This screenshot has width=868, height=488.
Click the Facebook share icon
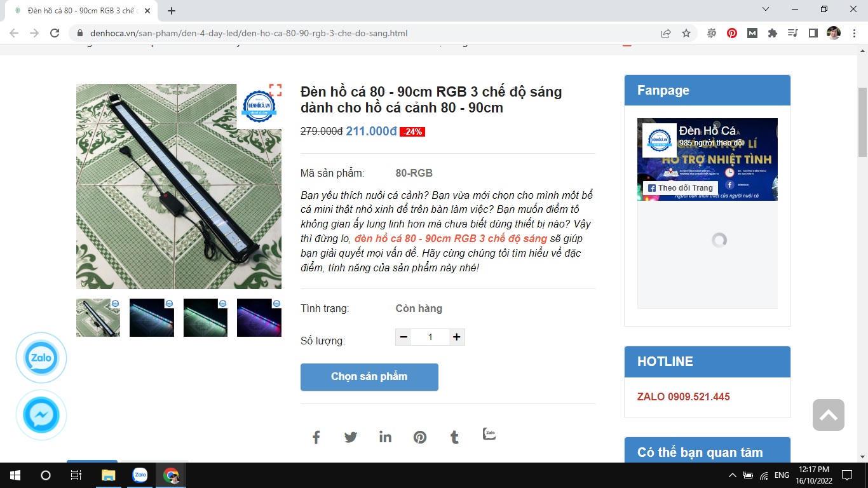pyautogui.click(x=316, y=437)
